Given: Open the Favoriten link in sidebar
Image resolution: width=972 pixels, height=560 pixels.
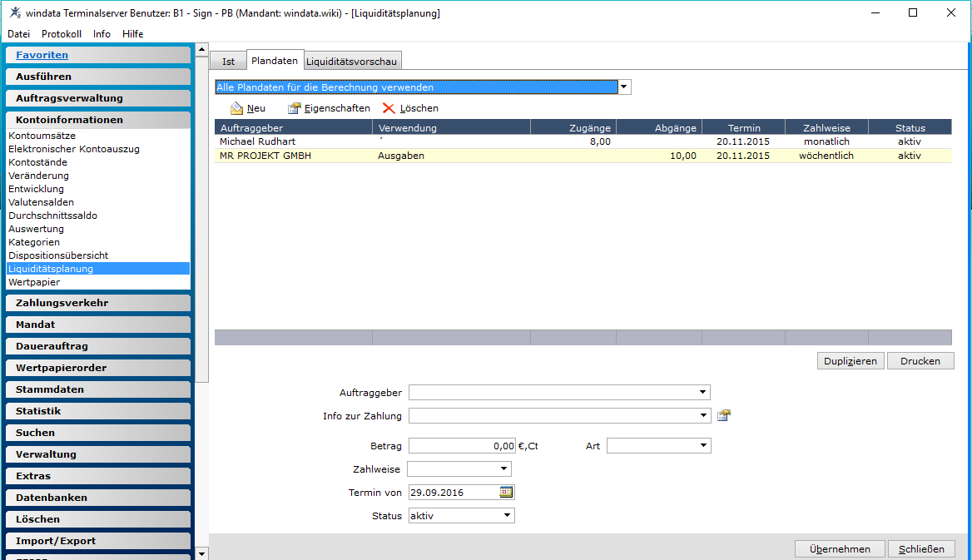Looking at the screenshot, I should click(42, 55).
